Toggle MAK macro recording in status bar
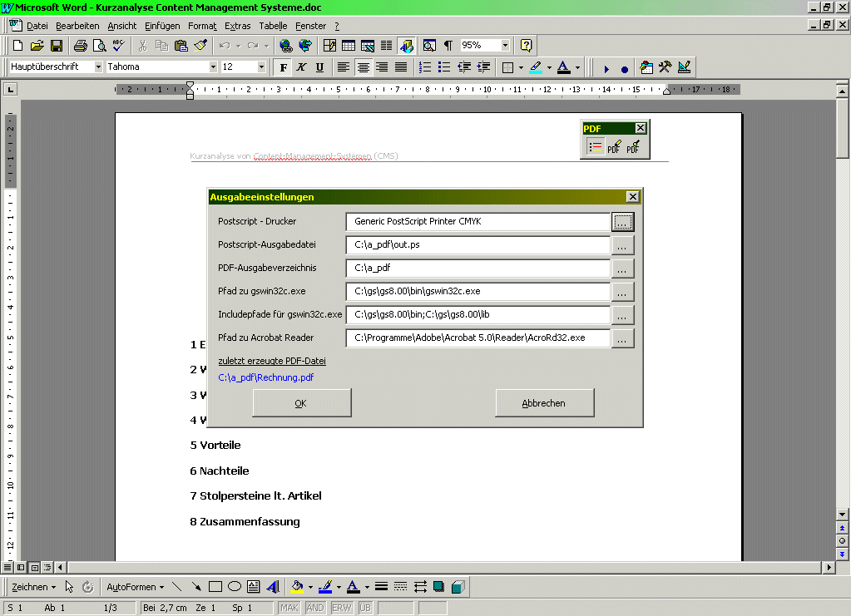The width and height of the screenshot is (851, 616). (289, 608)
